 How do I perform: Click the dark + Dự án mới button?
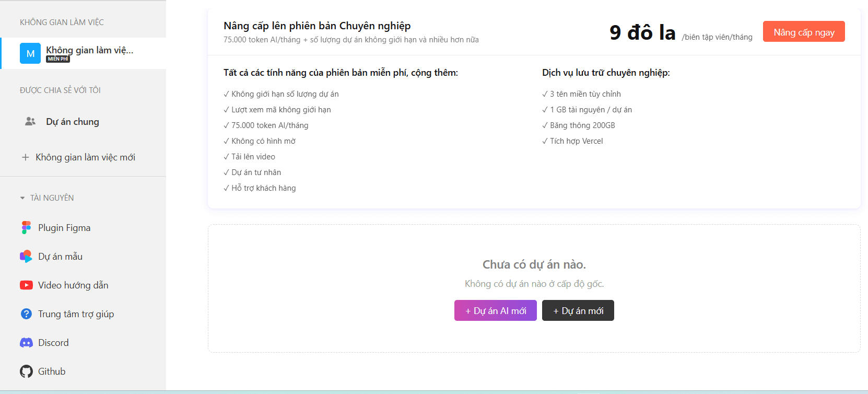(578, 310)
